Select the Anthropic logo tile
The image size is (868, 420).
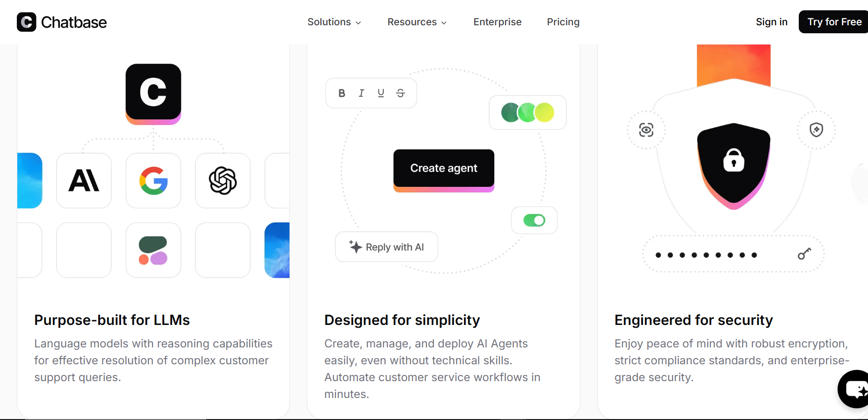coord(84,181)
